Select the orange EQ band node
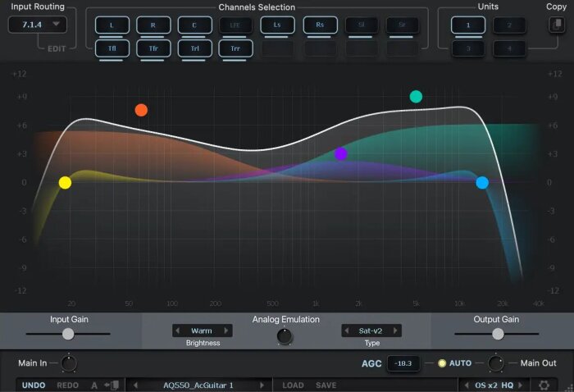 click(x=141, y=110)
